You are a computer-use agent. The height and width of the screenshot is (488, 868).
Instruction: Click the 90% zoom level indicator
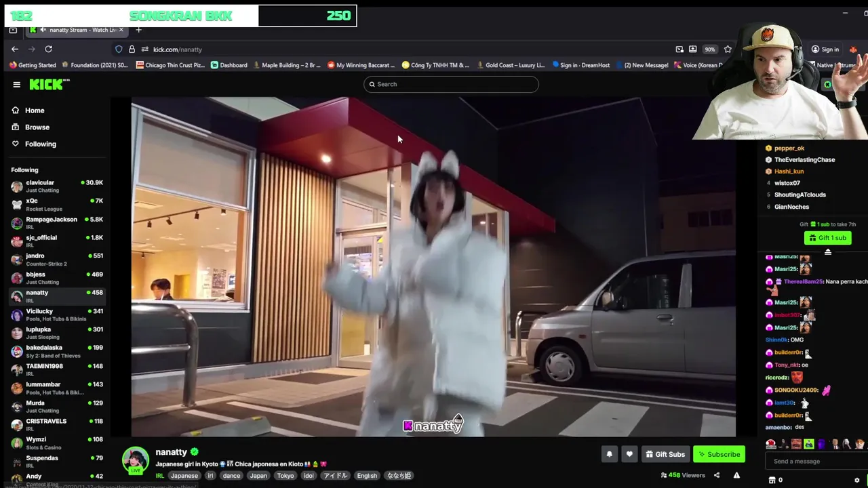pyautogui.click(x=709, y=49)
